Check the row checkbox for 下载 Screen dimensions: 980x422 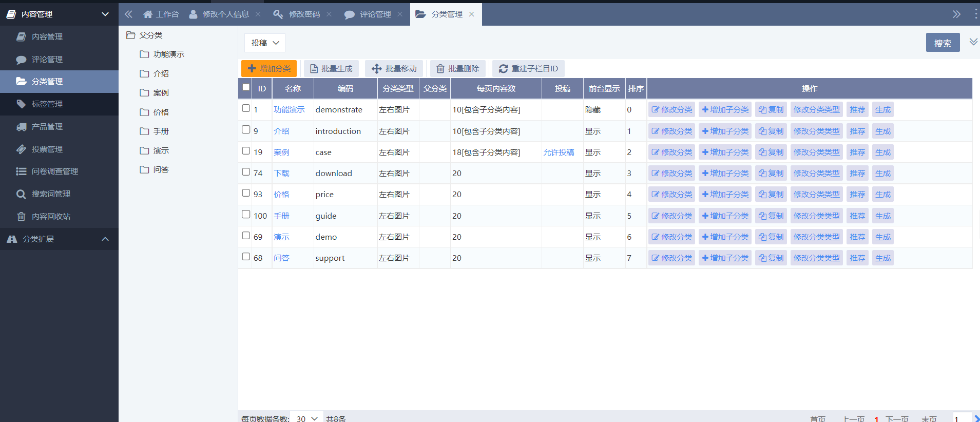246,172
